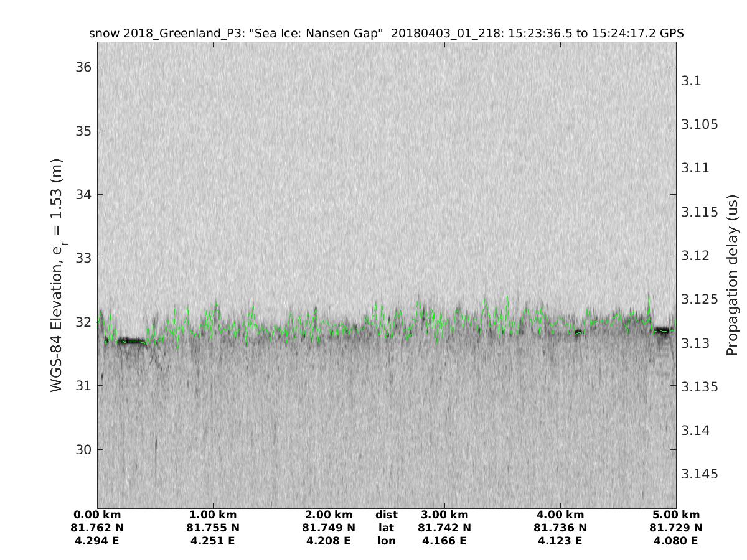Viewport: 747px width, 560px height.
Task: Click the 'lon' legend label on x-axis
Action: pyautogui.click(x=387, y=541)
